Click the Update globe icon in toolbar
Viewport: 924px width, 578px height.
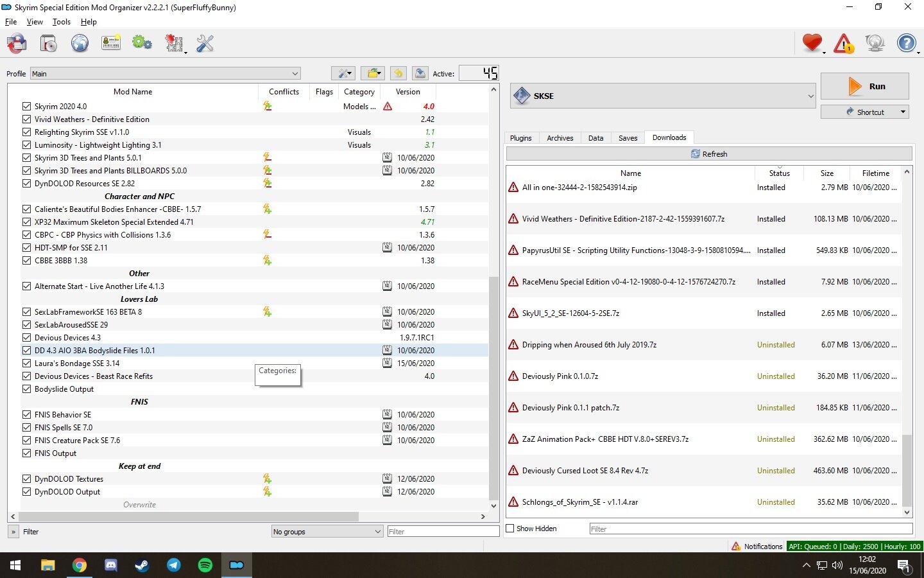point(875,43)
